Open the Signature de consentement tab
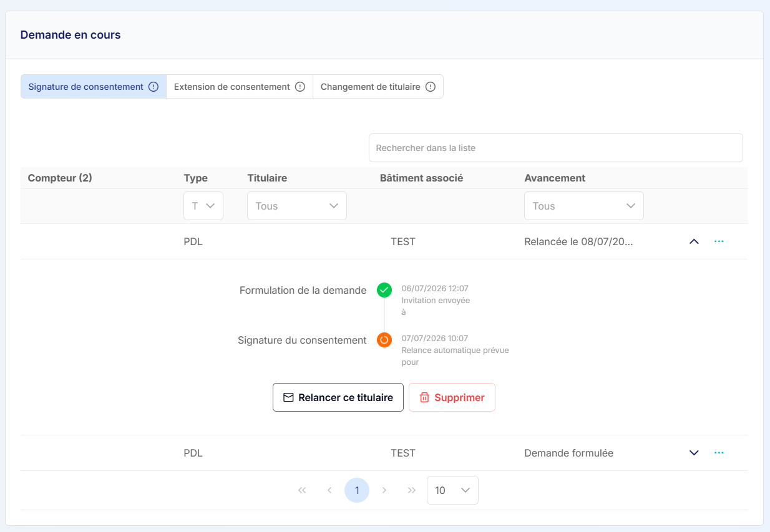Screen dimensions: 770x532 [x=94, y=87]
